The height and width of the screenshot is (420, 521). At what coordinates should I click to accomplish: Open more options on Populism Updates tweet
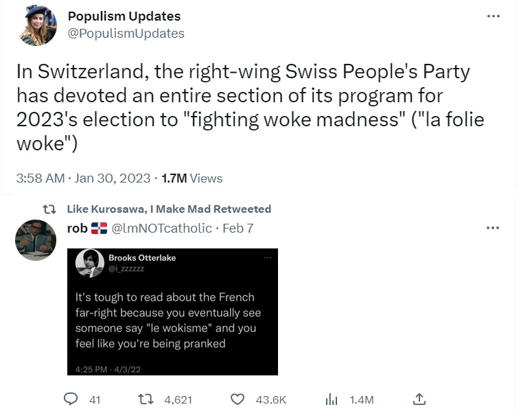point(493,16)
